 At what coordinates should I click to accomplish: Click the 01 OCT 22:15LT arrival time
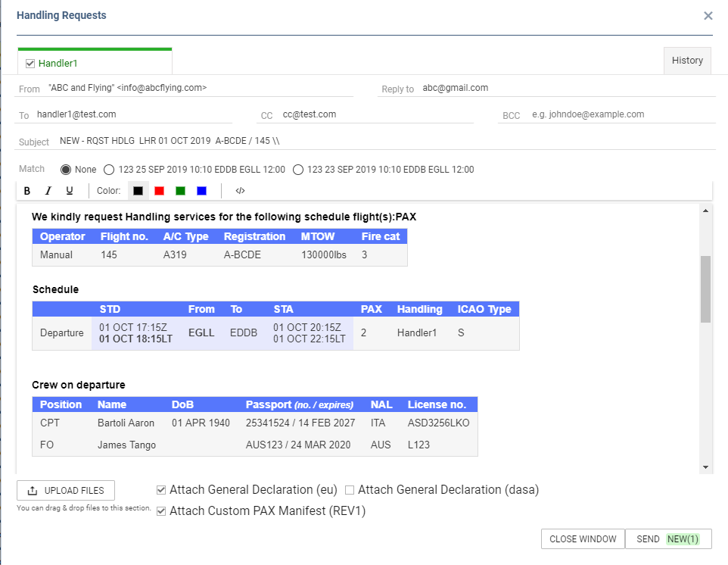pyautogui.click(x=310, y=339)
